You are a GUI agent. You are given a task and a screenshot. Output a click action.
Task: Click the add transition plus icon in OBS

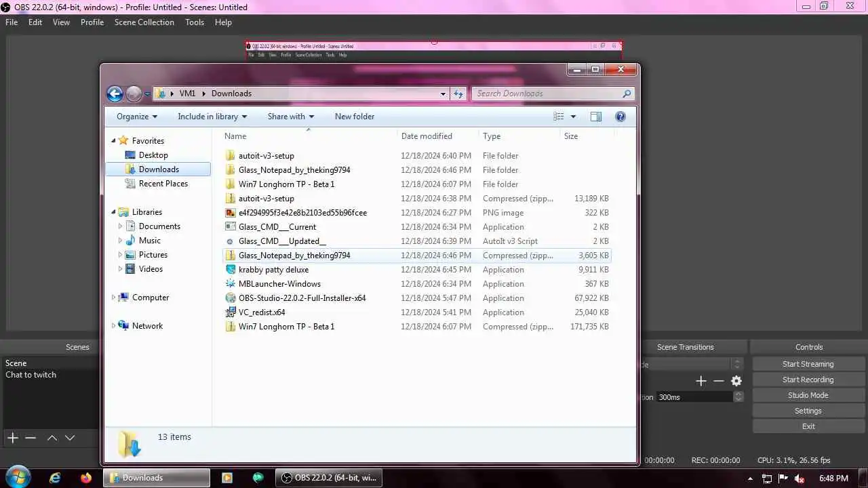(701, 381)
